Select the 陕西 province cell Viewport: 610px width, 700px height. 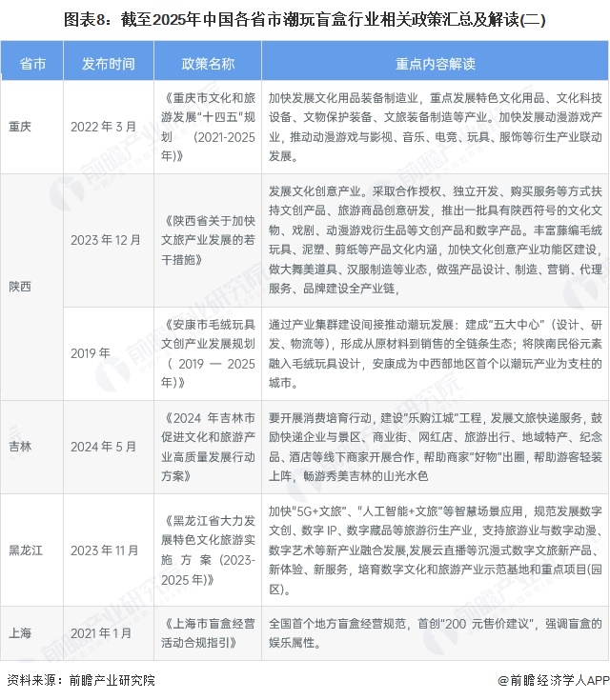[x=20, y=286]
